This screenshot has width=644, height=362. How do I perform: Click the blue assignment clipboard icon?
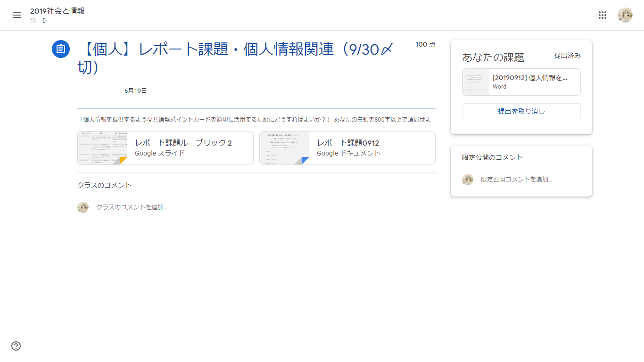(x=60, y=49)
